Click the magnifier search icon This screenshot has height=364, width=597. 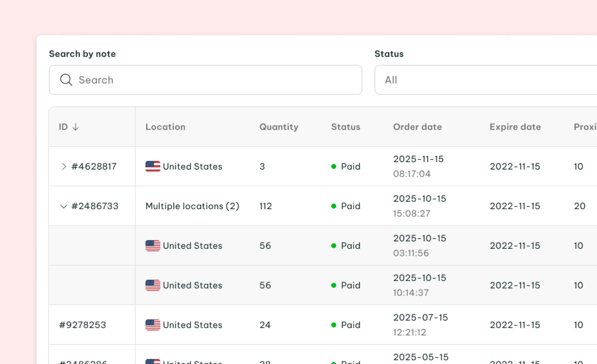point(66,80)
